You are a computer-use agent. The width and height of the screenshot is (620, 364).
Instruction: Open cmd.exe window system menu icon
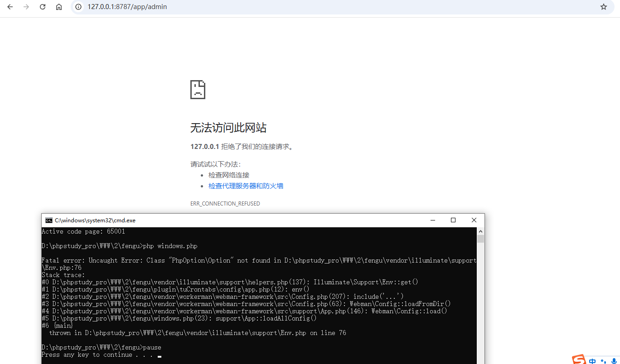pyautogui.click(x=48, y=220)
